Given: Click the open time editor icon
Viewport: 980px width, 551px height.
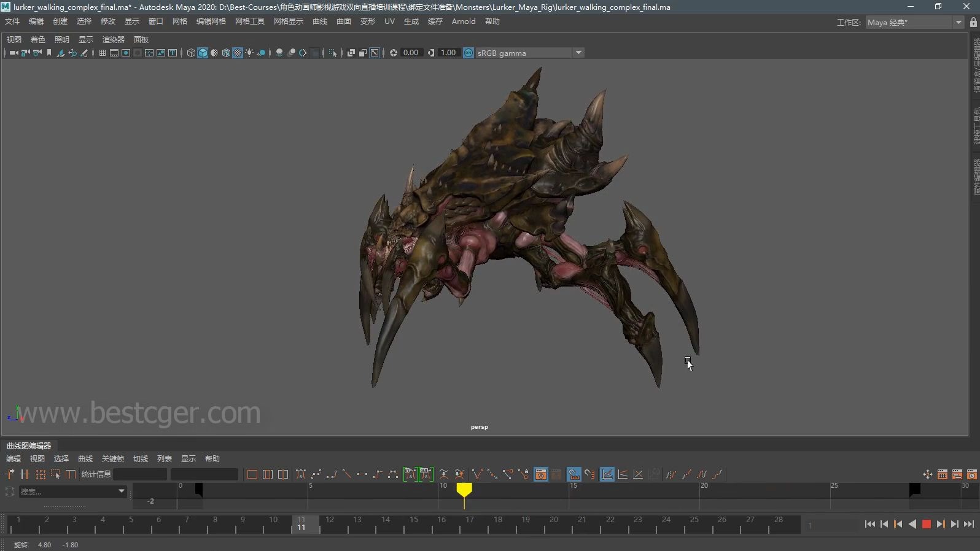Looking at the screenshot, I should point(971,474).
